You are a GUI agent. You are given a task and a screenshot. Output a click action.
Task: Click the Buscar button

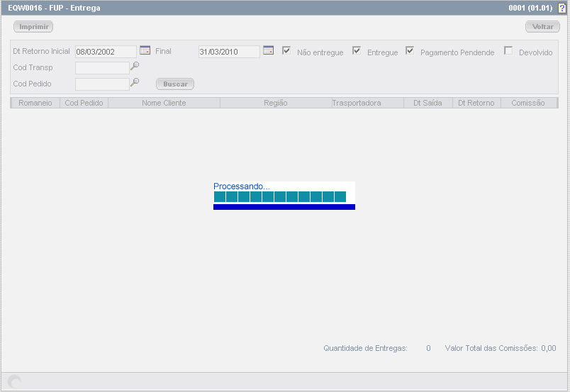point(175,84)
